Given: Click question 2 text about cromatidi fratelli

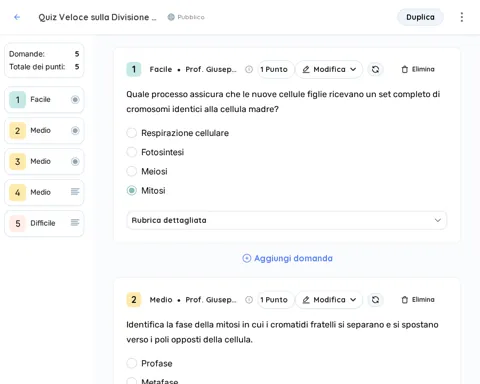Looking at the screenshot, I should coord(282,332).
